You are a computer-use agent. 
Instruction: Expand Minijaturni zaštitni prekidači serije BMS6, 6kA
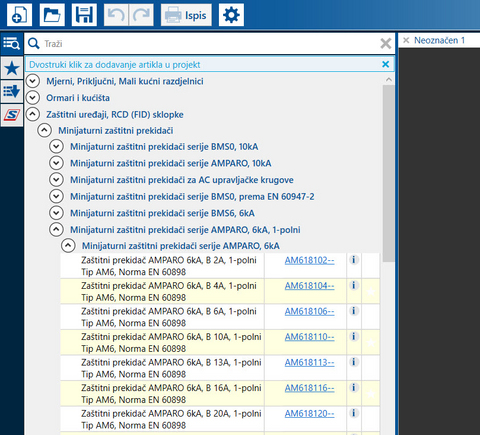(x=56, y=213)
